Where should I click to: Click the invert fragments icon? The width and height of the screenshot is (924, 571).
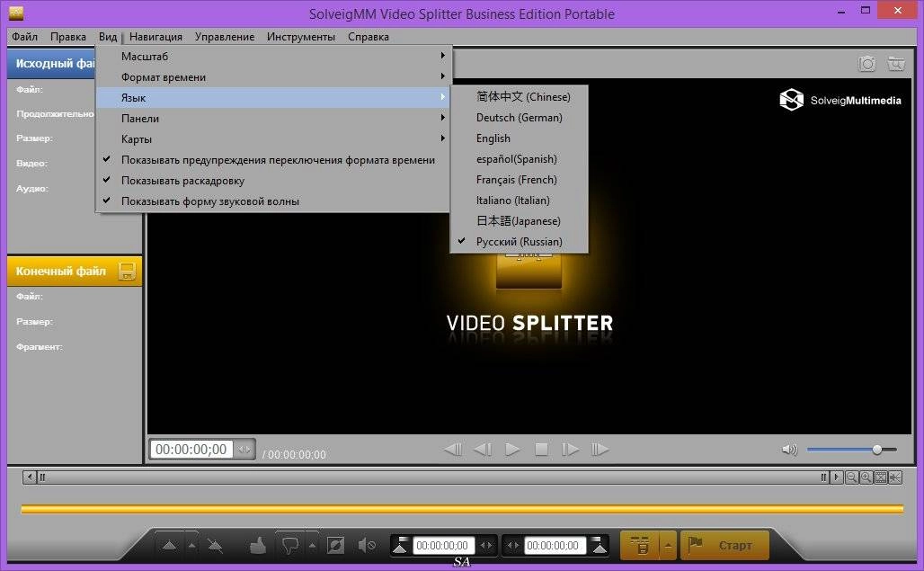coord(335,546)
